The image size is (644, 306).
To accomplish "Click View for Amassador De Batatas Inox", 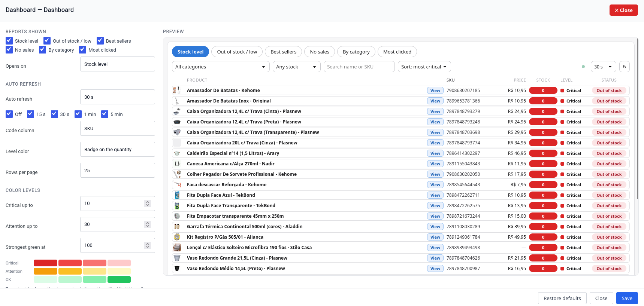I will tap(435, 101).
